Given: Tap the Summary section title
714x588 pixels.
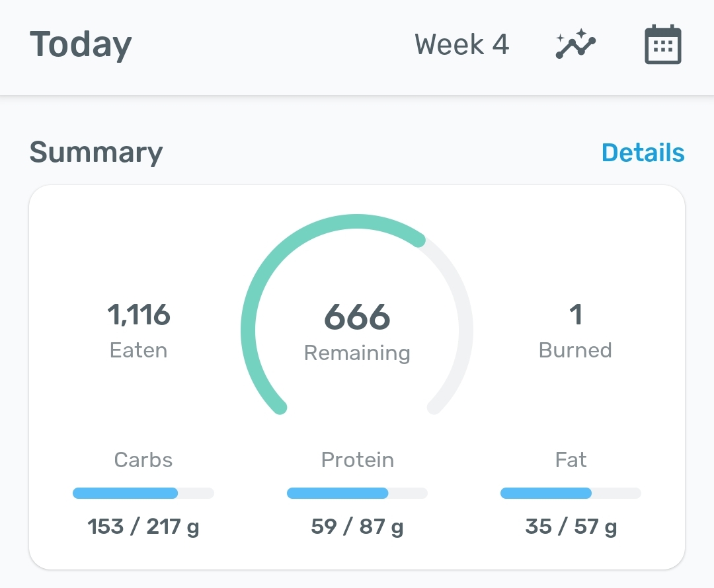Looking at the screenshot, I should tap(96, 153).
